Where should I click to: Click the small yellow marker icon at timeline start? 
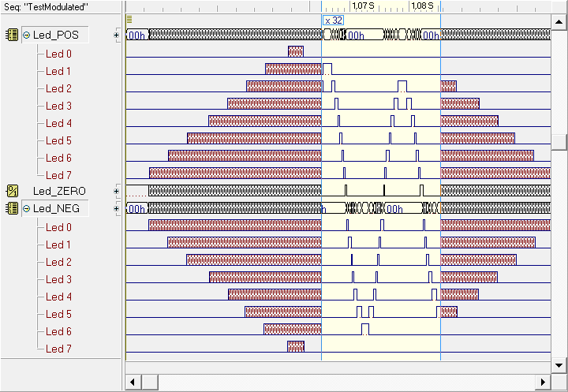(129, 19)
